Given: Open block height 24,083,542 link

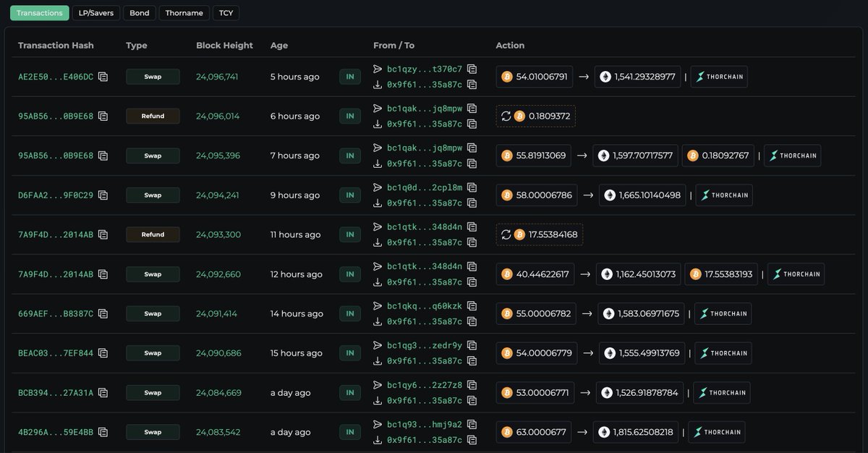Looking at the screenshot, I should (217, 432).
